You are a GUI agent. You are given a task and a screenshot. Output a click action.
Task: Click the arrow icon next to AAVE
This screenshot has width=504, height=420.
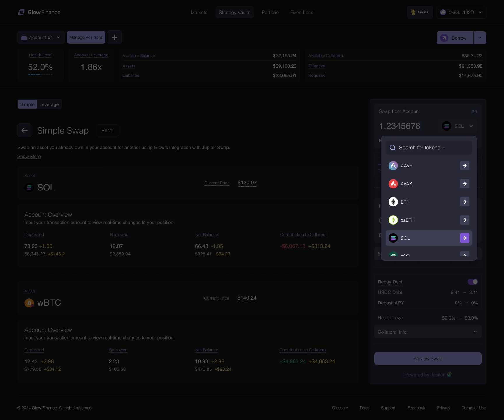click(464, 166)
